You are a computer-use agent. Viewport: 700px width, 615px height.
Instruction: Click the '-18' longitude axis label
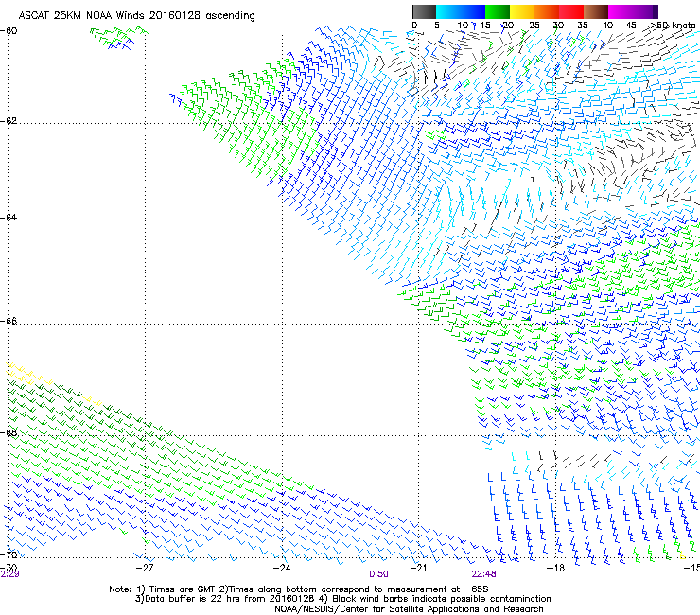click(556, 568)
